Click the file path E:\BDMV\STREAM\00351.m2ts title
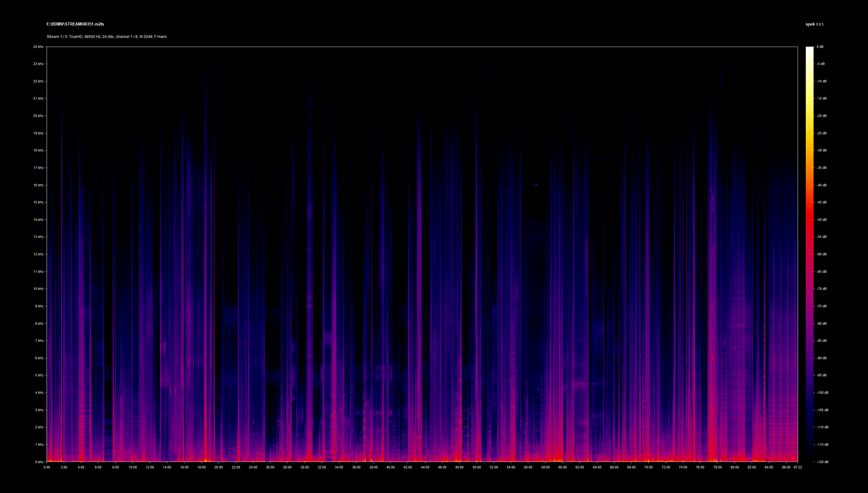 75,24
